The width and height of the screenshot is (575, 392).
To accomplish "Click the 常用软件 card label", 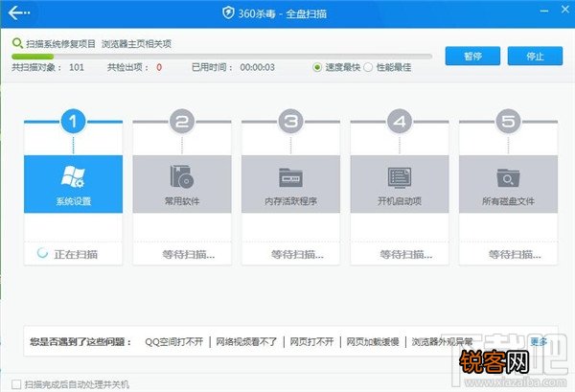I will point(182,201).
